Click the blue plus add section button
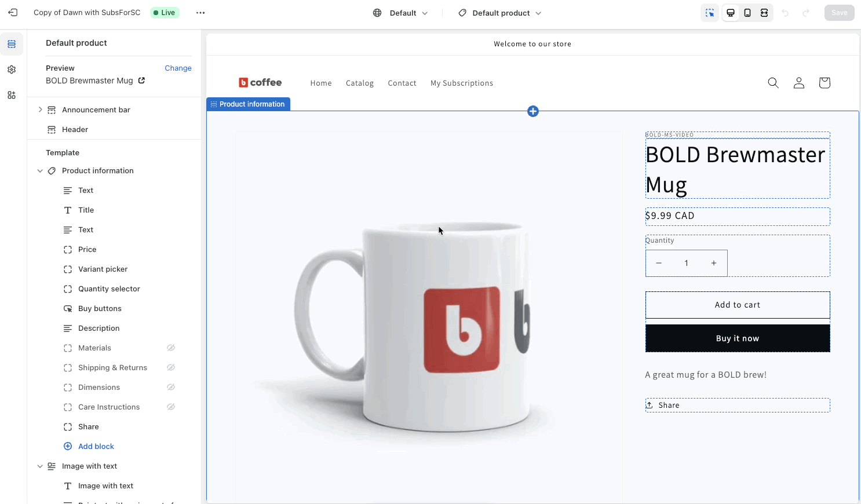Image resolution: width=861 pixels, height=504 pixels. [533, 111]
